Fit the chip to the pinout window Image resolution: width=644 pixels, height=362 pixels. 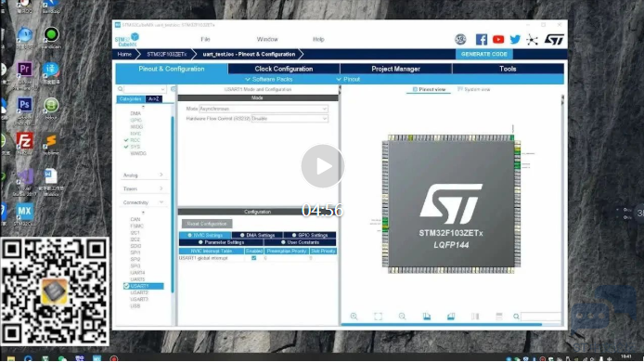(378, 316)
